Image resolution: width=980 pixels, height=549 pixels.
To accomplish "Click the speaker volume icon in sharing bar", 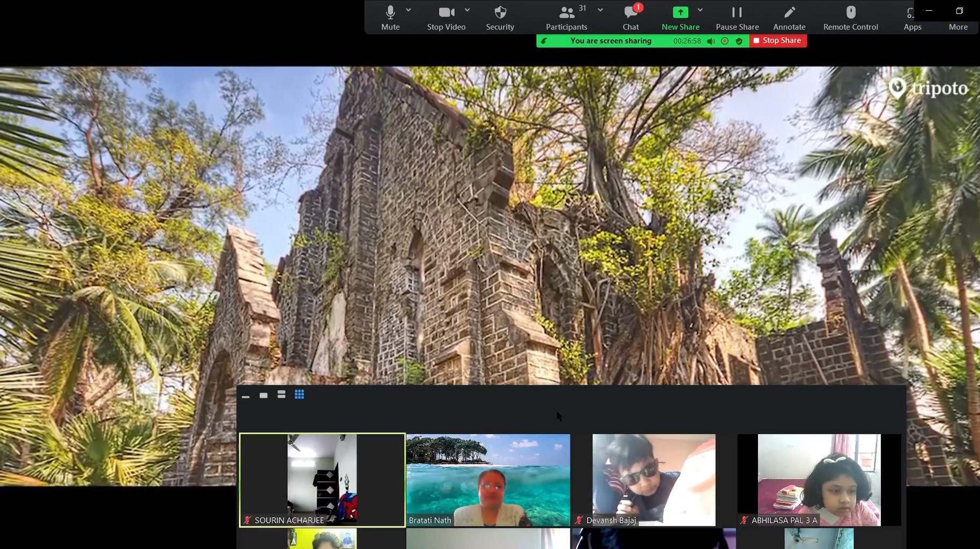I will pyautogui.click(x=711, y=41).
